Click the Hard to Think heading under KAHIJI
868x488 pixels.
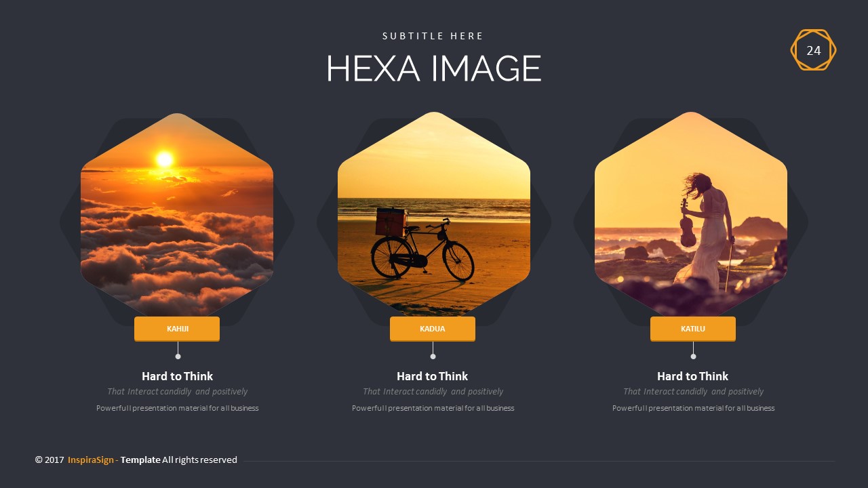177,376
